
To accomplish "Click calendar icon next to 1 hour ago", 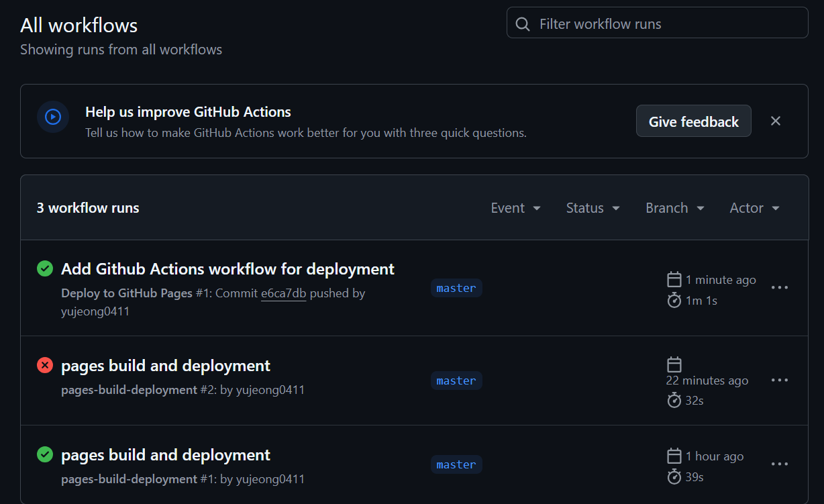I will (x=674, y=456).
